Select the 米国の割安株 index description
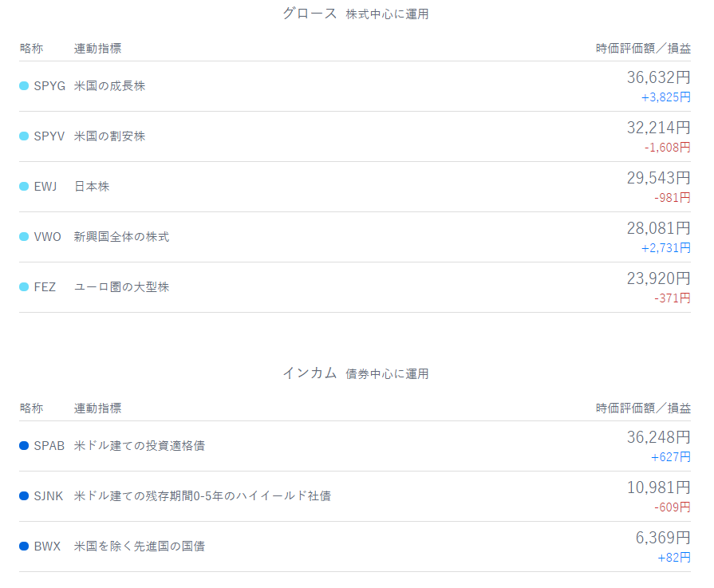The image size is (714, 588). pyautogui.click(x=109, y=136)
